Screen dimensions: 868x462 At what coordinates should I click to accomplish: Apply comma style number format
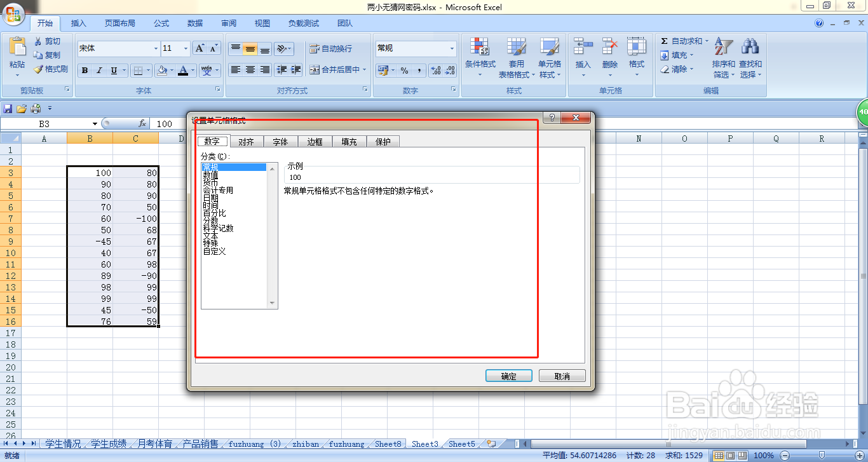(x=419, y=71)
